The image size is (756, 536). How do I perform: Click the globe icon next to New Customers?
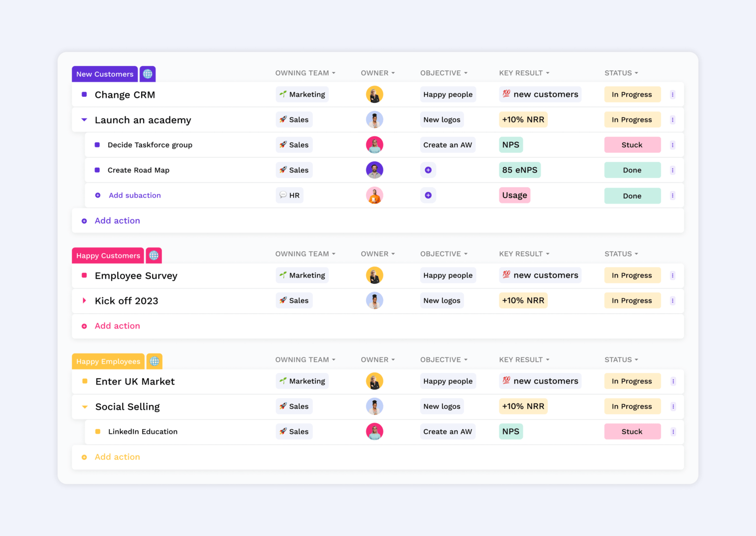coord(148,74)
